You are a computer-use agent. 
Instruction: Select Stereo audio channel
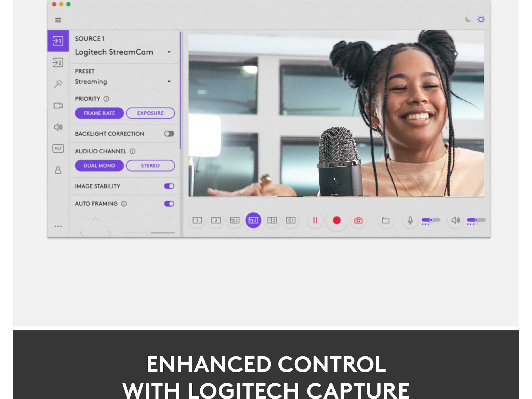point(150,165)
